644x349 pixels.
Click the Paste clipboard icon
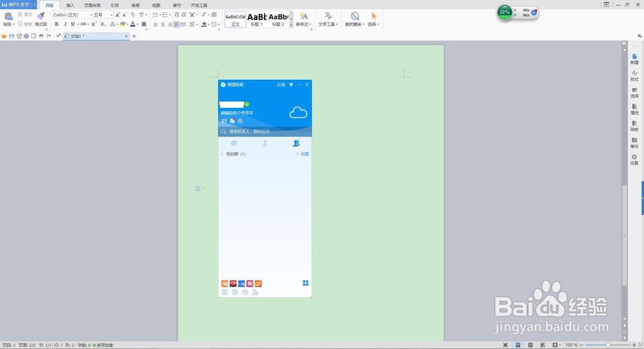point(8,16)
